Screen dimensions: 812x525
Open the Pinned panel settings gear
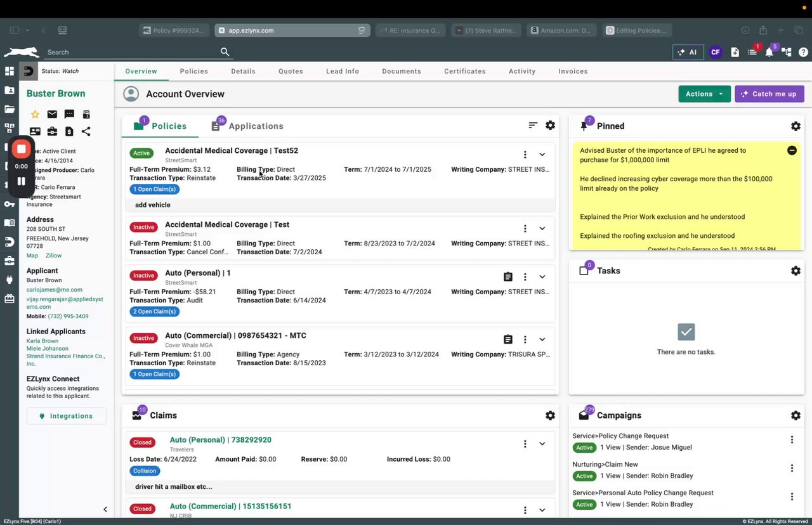[x=796, y=126]
